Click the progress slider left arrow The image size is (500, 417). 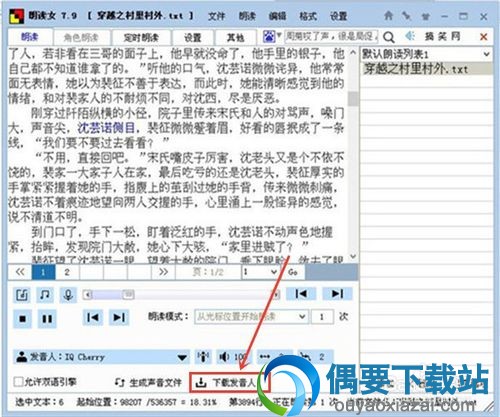(x=88, y=295)
